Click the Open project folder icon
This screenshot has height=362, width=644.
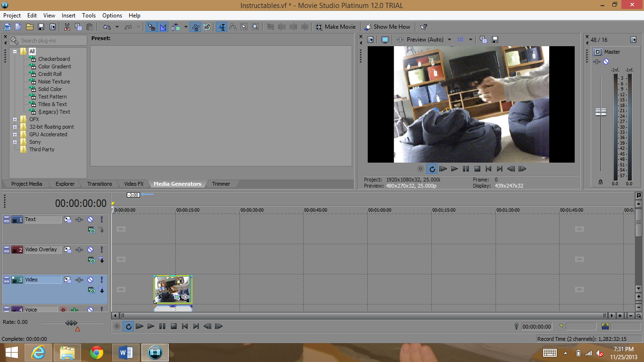point(30,27)
